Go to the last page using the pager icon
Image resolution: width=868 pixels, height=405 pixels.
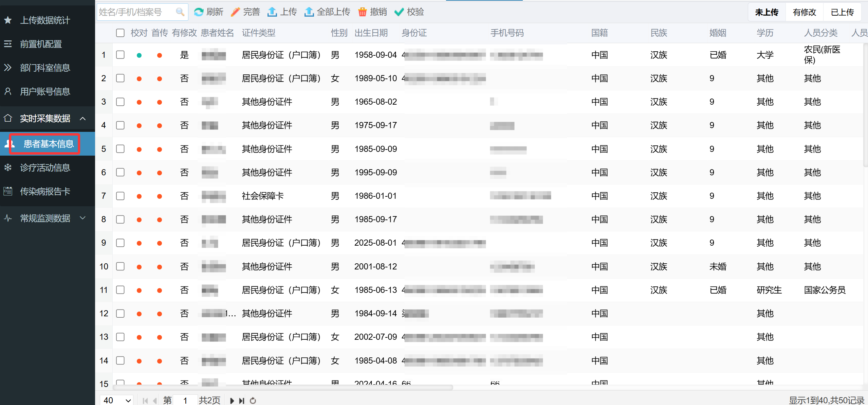pos(242,401)
